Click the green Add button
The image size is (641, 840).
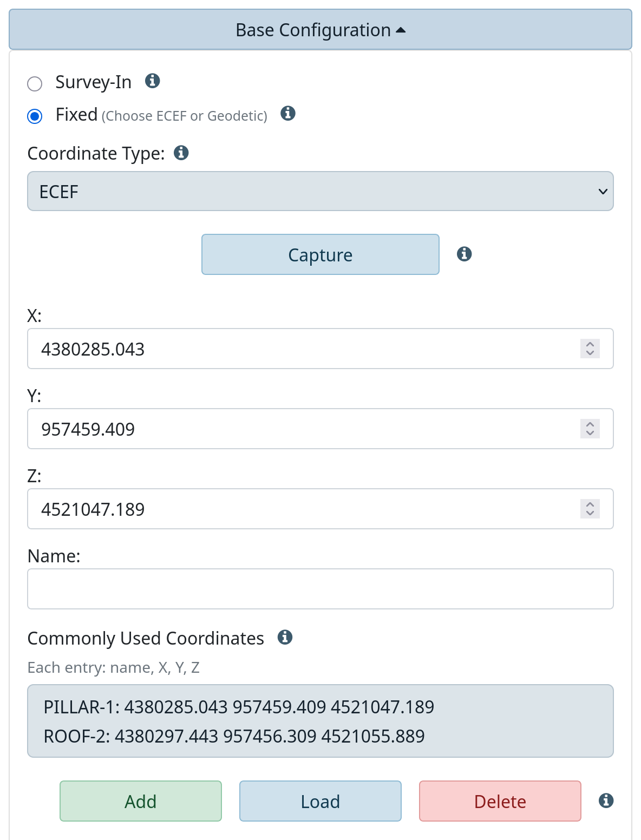pyautogui.click(x=141, y=801)
